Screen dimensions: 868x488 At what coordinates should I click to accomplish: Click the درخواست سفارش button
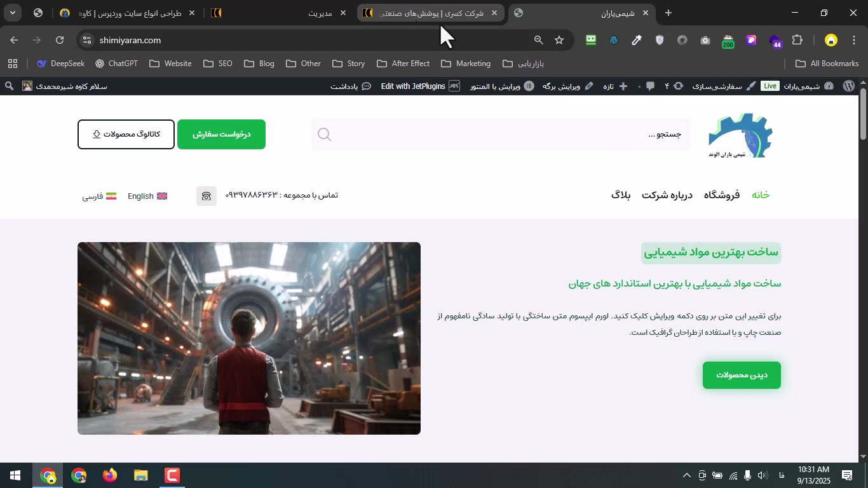(221, 134)
